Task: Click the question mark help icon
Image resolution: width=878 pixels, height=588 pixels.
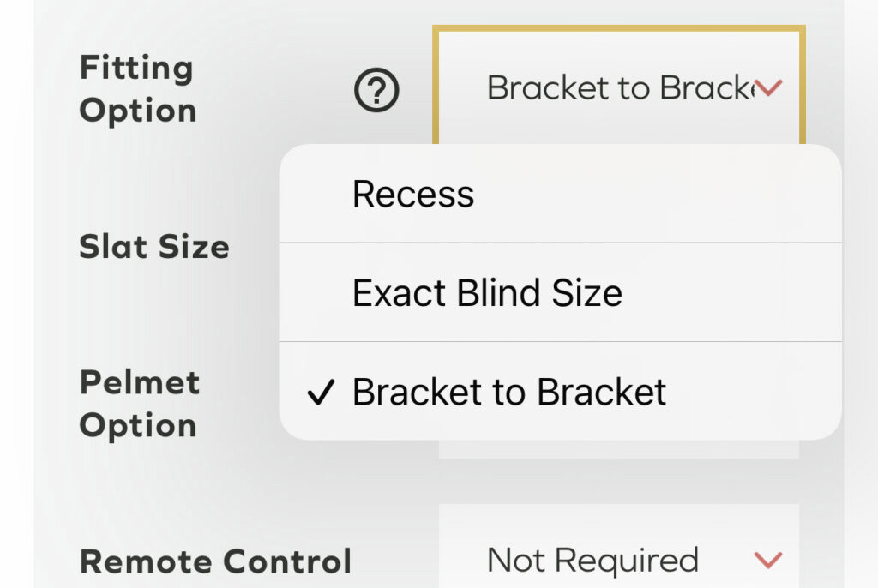Action: point(376,91)
